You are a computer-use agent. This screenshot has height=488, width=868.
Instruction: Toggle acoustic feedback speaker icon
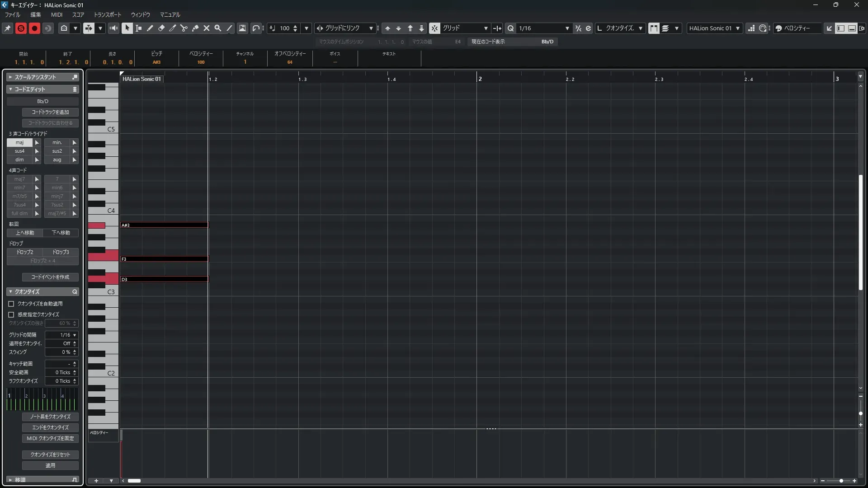[113, 28]
